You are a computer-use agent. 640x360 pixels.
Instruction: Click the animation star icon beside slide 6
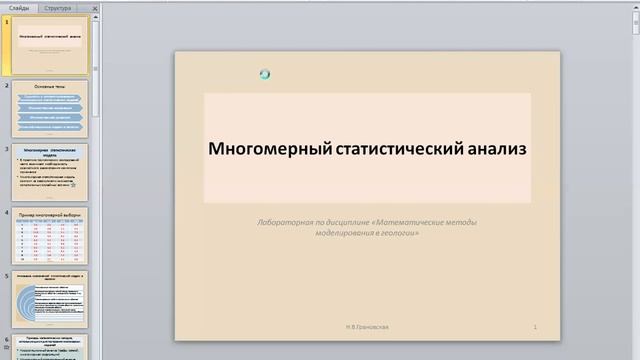click(x=7, y=347)
